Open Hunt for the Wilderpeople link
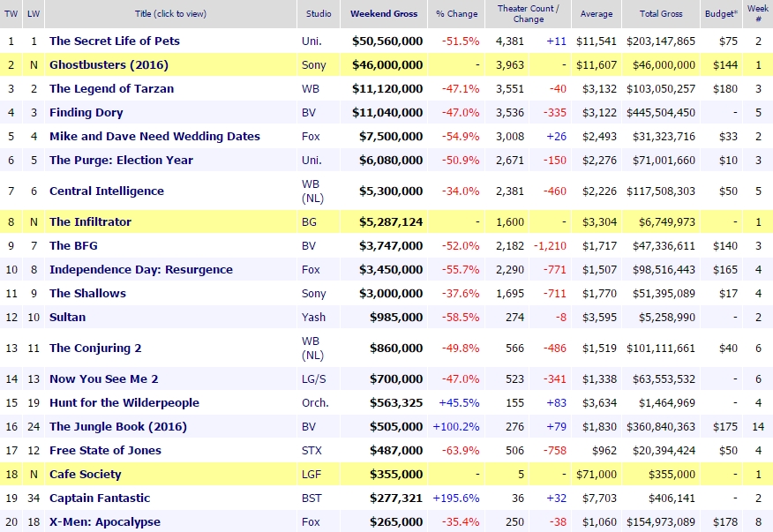 coord(124,403)
